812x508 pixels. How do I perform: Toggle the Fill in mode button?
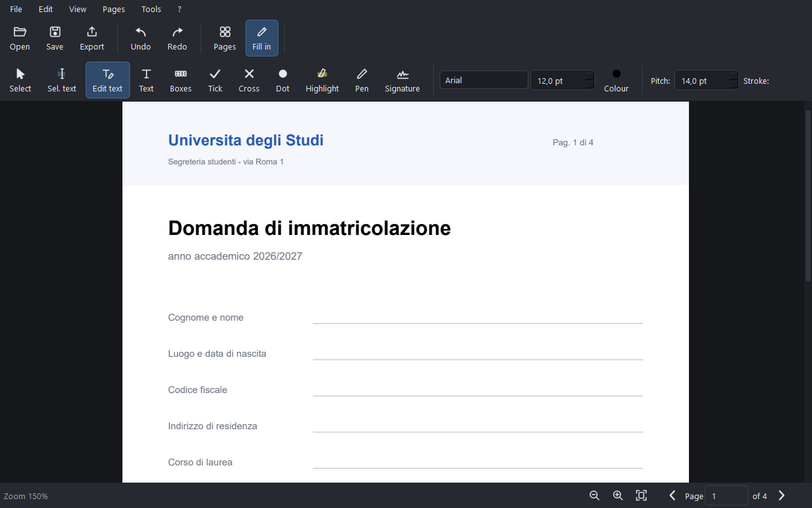pyautogui.click(x=261, y=38)
